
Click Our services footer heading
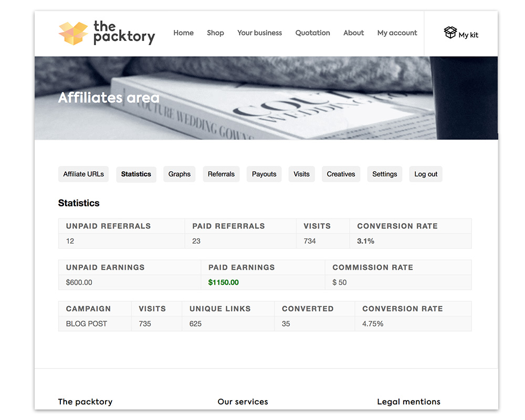[x=243, y=402]
